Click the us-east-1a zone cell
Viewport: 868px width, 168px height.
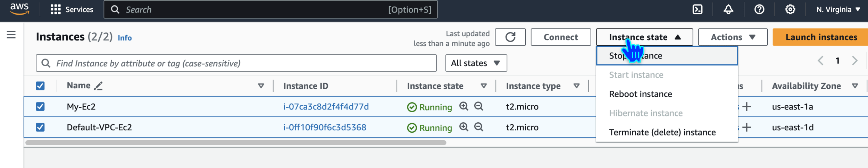click(x=792, y=107)
